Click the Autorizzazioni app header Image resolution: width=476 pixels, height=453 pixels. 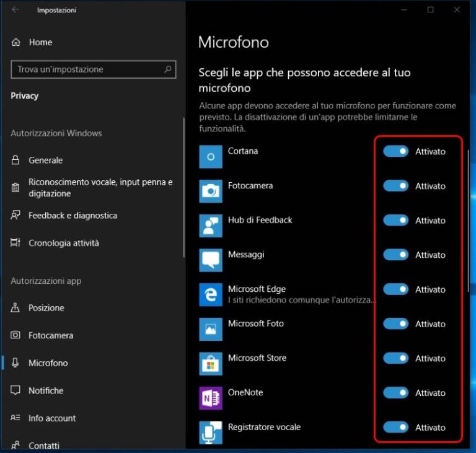pos(46,281)
